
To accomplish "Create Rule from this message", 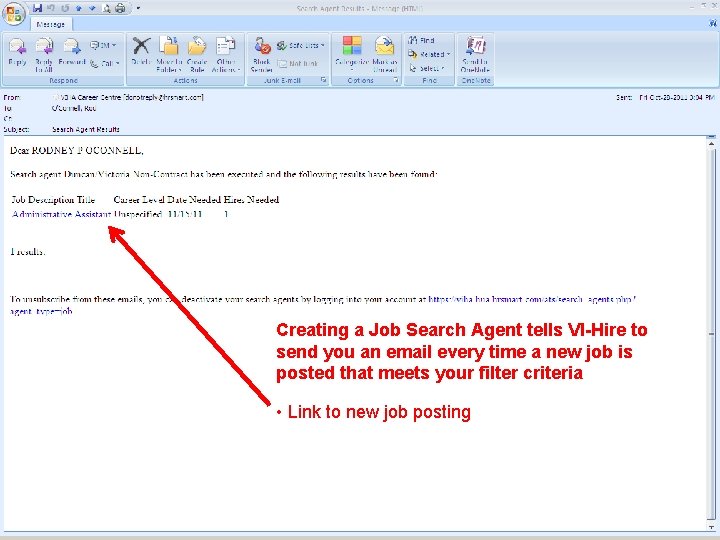I will click(x=197, y=53).
